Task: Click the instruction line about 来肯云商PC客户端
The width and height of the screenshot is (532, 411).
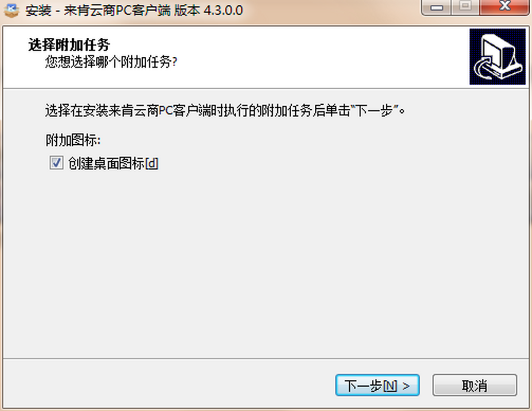Action: pyautogui.click(x=225, y=110)
